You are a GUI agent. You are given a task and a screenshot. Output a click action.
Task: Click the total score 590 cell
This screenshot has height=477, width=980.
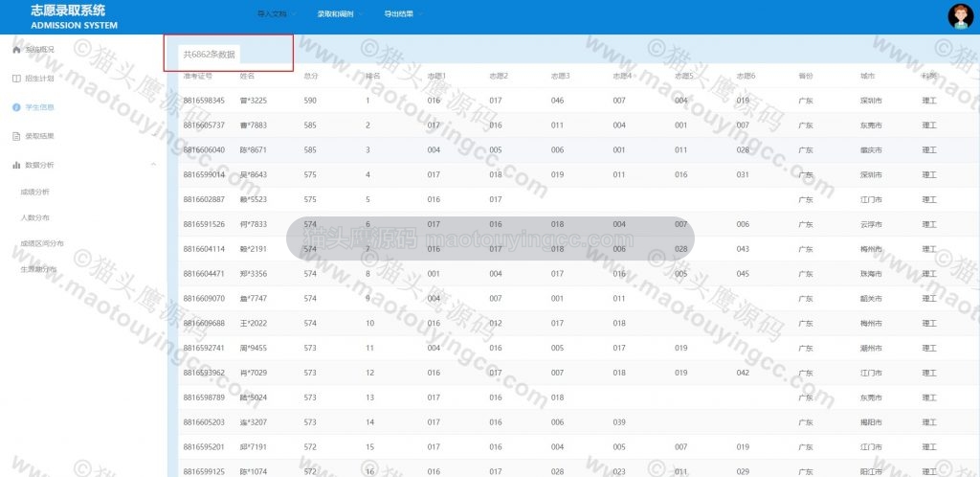310,101
